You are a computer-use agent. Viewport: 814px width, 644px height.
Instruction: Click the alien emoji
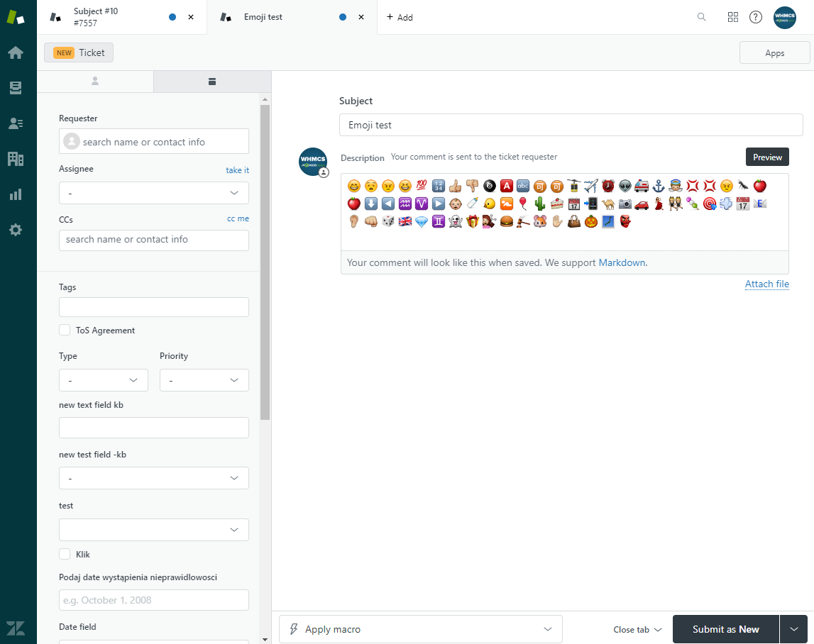pos(625,186)
